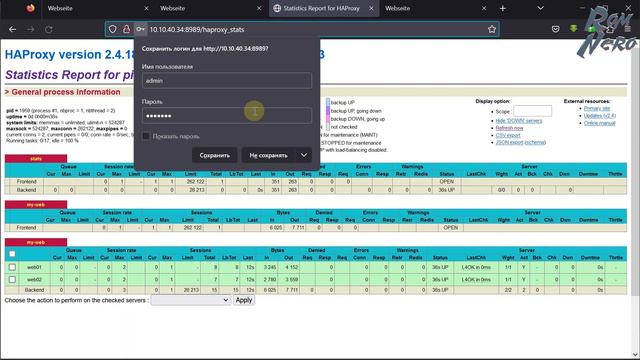Click the Refresh now link
The width and height of the screenshot is (640, 360).
[x=509, y=128]
